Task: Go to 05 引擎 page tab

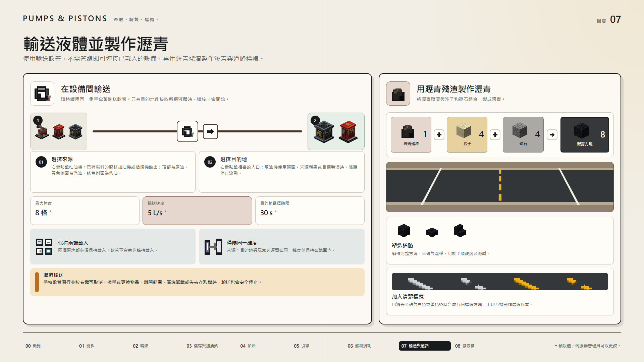Action: tap(302, 346)
